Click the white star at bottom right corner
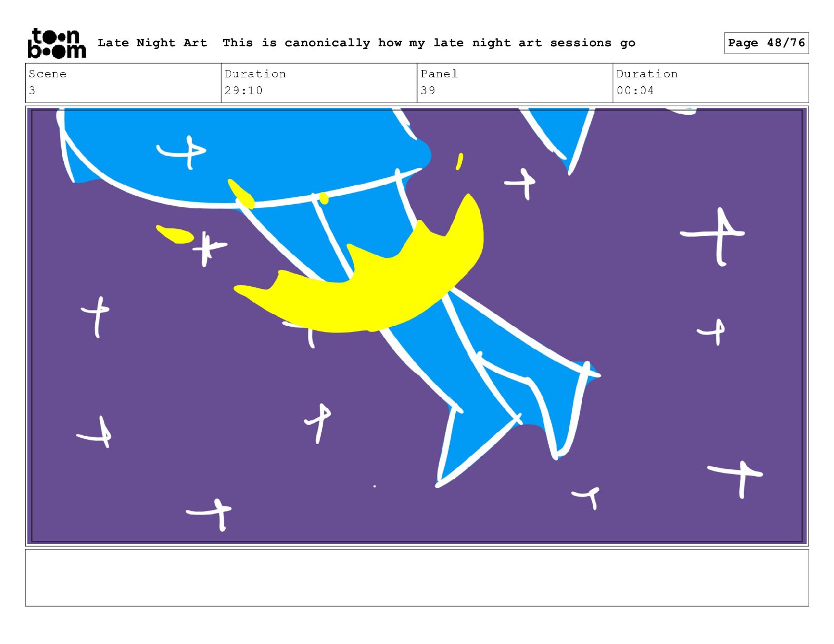Image resolution: width=834 pixels, height=644 pixels. click(x=736, y=478)
